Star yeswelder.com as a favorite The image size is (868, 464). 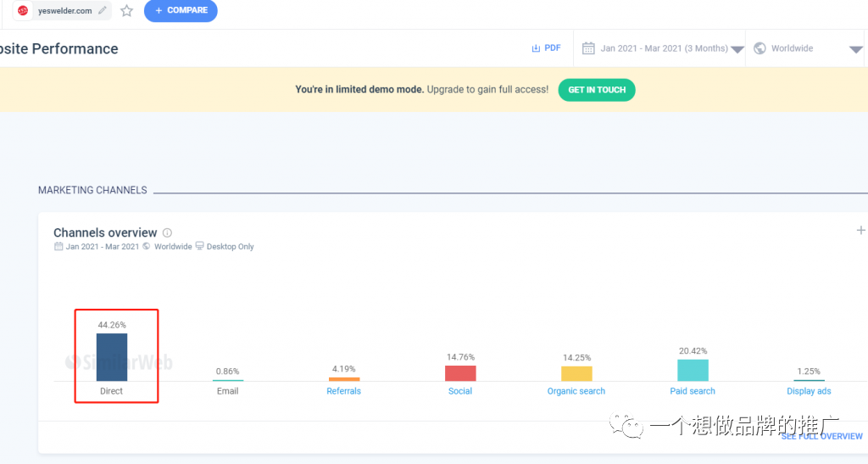[127, 11]
